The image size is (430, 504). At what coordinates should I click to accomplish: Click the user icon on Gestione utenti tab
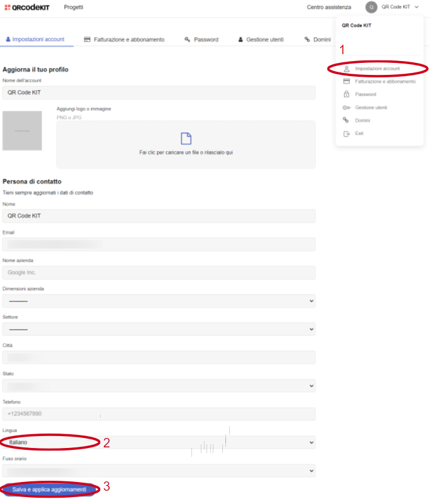point(240,39)
